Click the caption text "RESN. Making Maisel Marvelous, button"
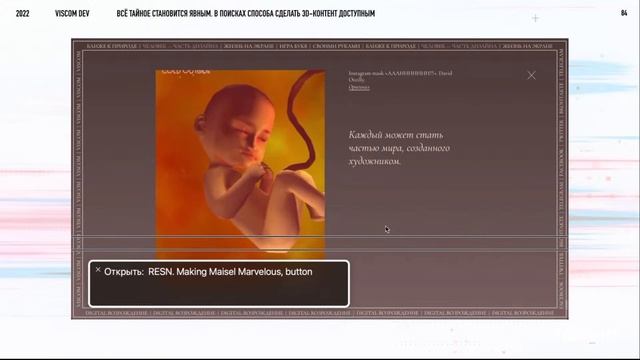 click(x=230, y=272)
